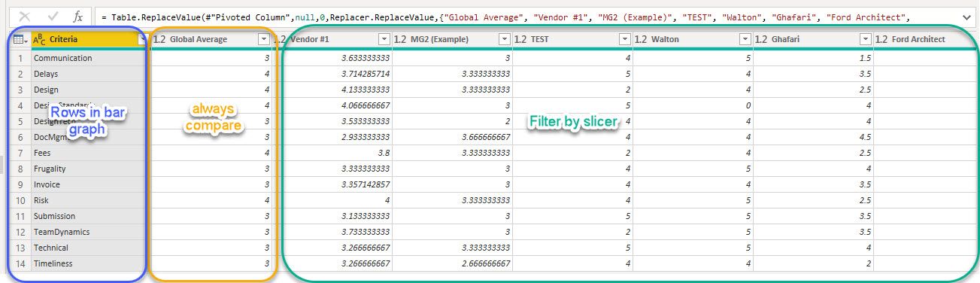Select Vendor #1 value 4.066666667
980x283 pixels.
pos(331,105)
